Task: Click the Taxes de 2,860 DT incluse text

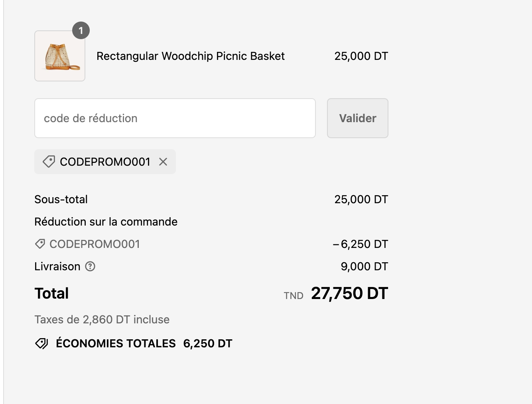Action: click(102, 319)
